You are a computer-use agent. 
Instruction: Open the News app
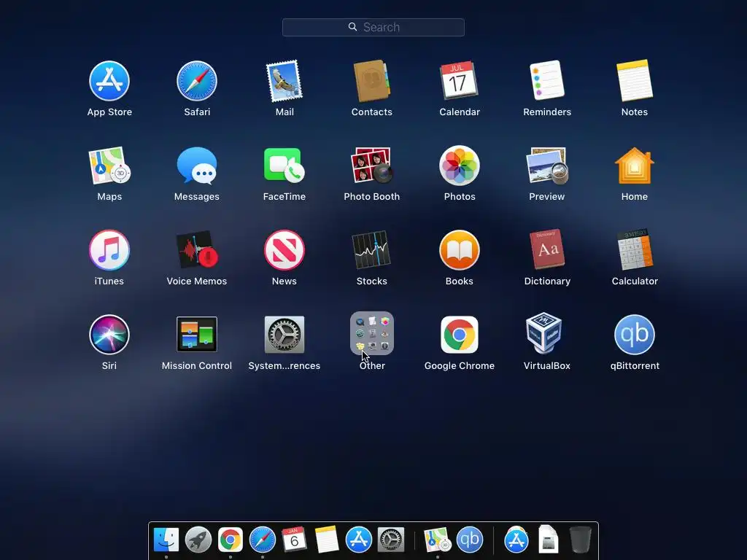pos(285,250)
